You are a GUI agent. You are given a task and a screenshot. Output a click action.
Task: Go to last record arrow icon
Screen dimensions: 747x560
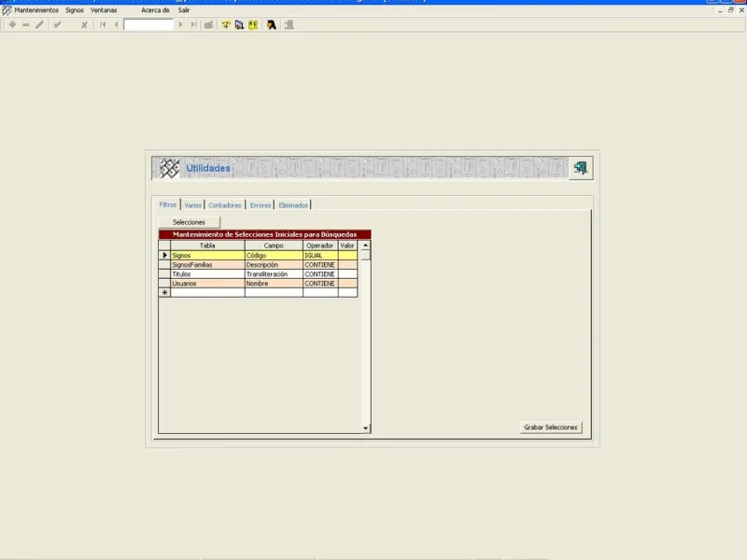click(193, 25)
